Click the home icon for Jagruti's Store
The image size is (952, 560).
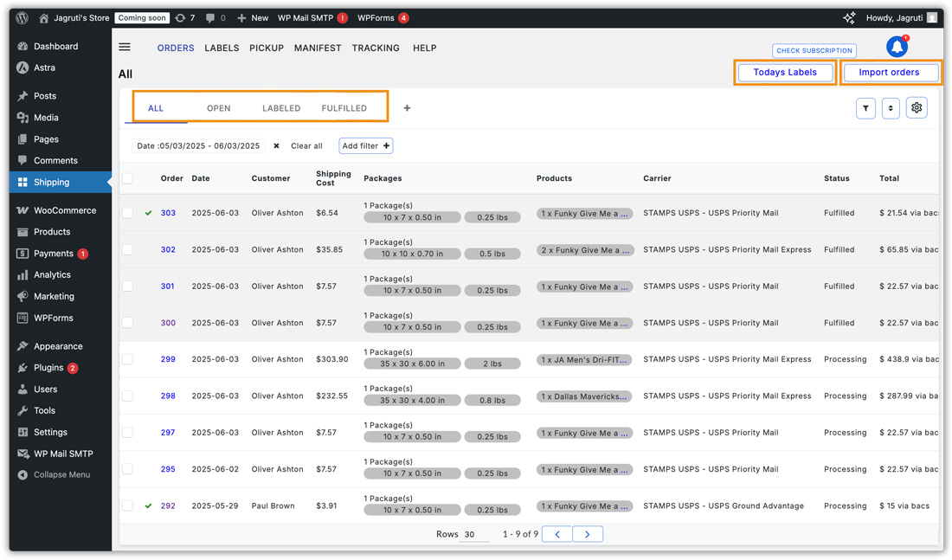click(x=44, y=17)
